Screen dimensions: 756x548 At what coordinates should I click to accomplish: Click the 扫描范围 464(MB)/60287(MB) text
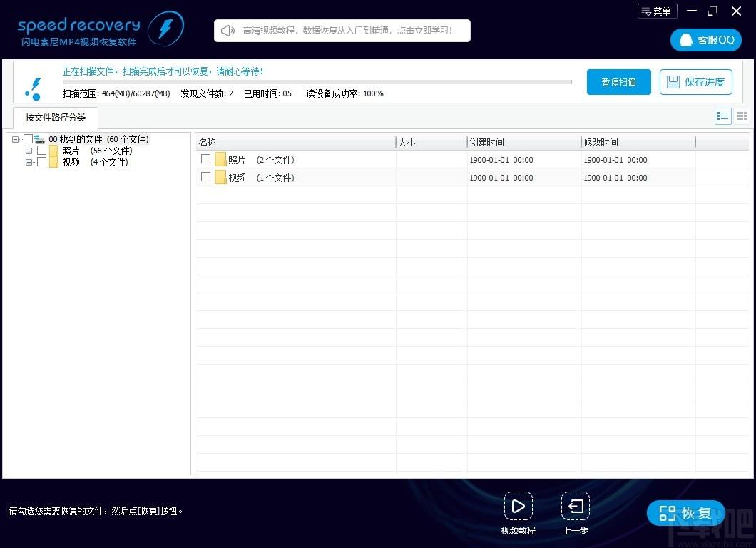(x=116, y=93)
